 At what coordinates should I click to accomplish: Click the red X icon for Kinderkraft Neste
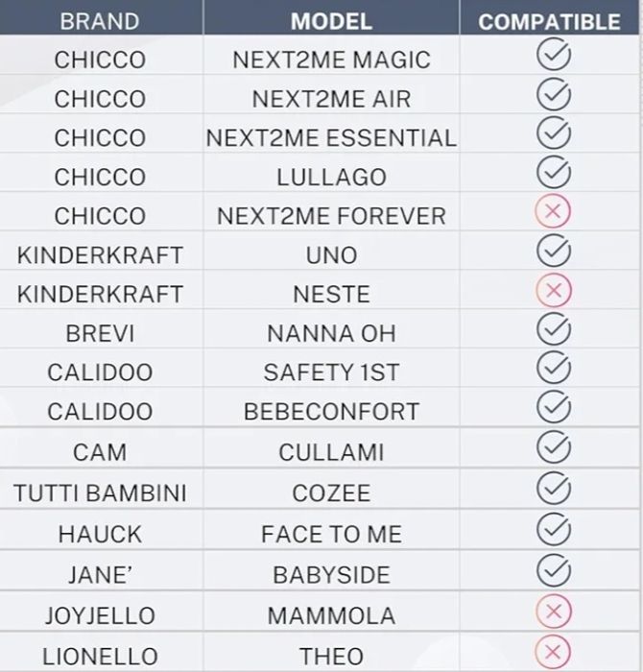[x=553, y=289]
